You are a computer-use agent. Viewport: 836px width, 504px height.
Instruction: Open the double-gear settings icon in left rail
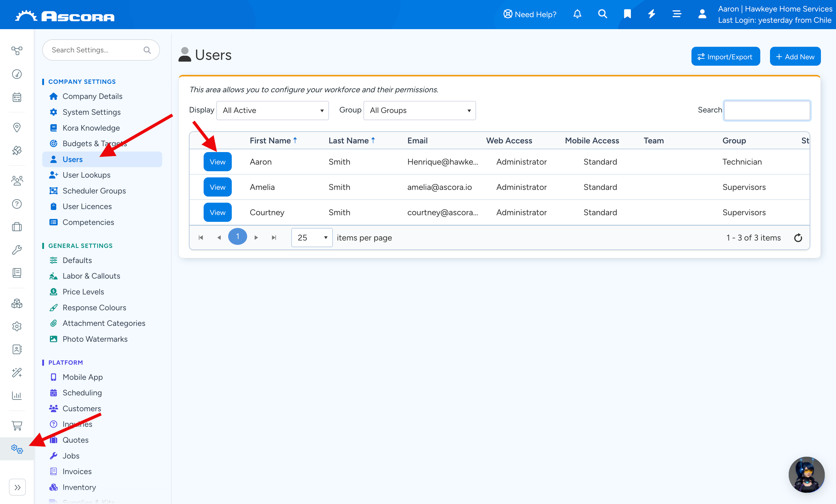point(17,449)
